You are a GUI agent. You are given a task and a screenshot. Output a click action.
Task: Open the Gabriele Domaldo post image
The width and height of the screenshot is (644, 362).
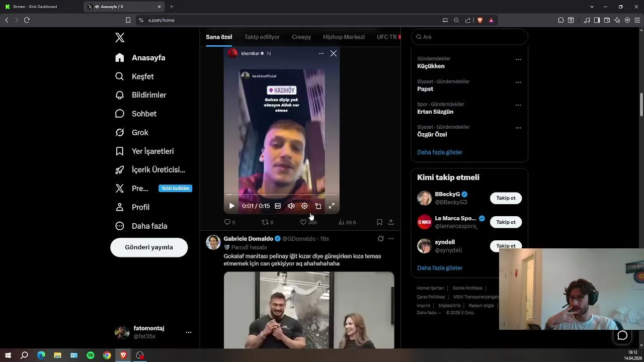click(309, 310)
